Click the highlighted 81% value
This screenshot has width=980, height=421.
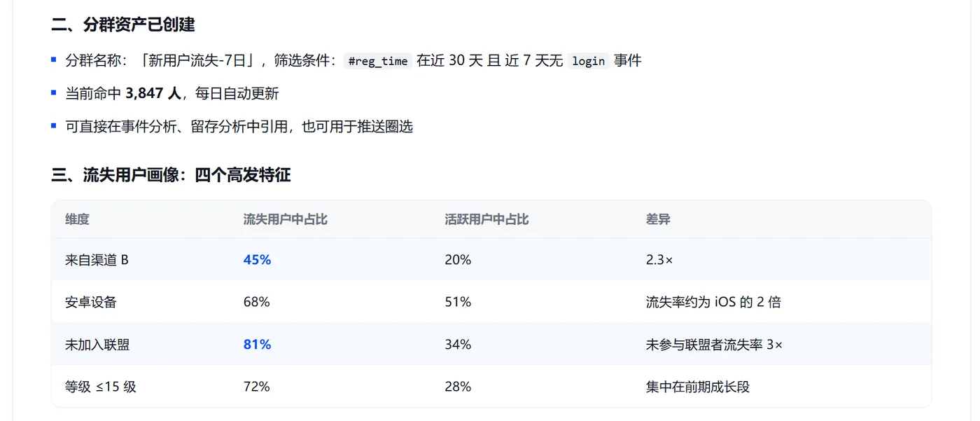coord(257,345)
